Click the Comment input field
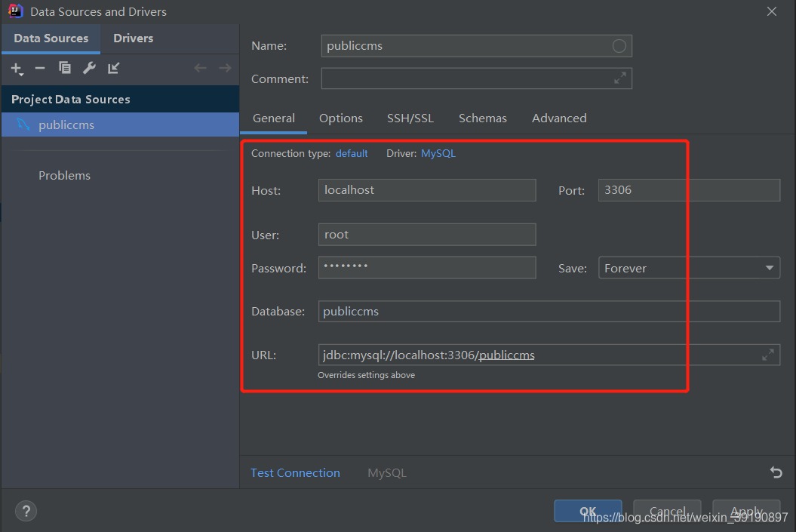This screenshot has width=796, height=532. point(476,78)
